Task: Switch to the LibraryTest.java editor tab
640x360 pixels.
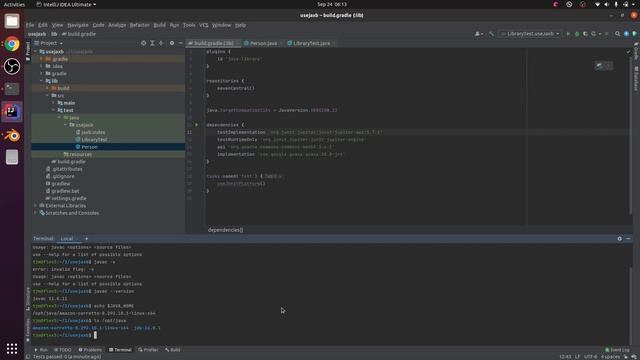Action: coord(311,43)
